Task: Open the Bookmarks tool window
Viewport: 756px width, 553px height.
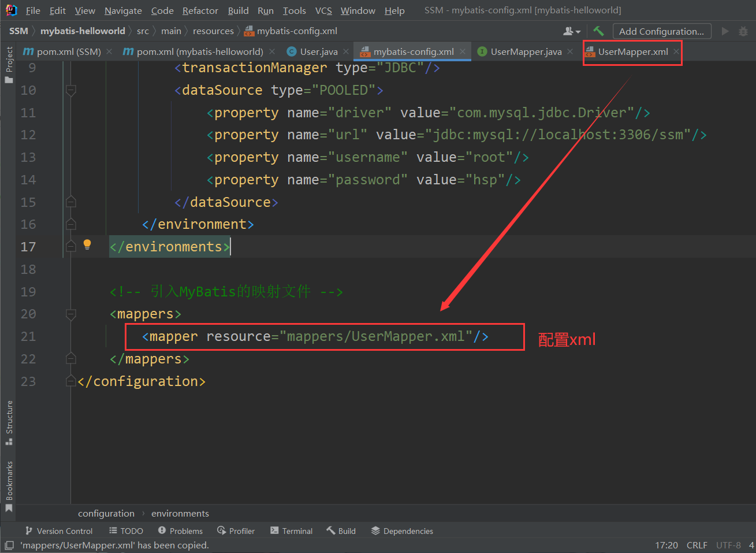Action: (9, 486)
